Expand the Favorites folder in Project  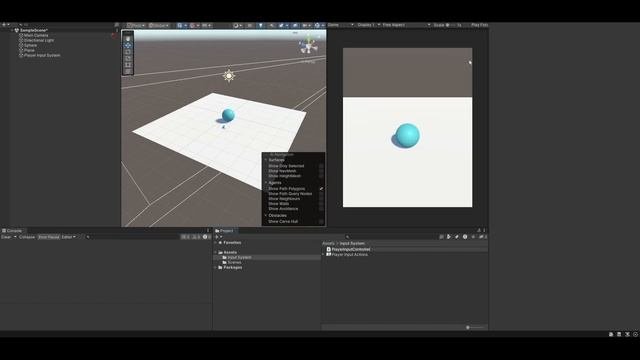pyautogui.click(x=216, y=242)
